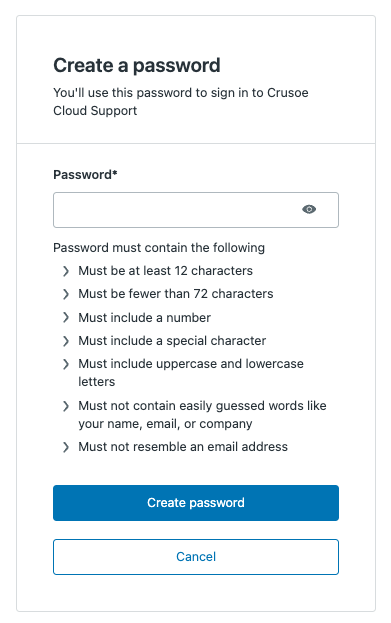Click chevron beside easily guessed words rule

(66, 406)
